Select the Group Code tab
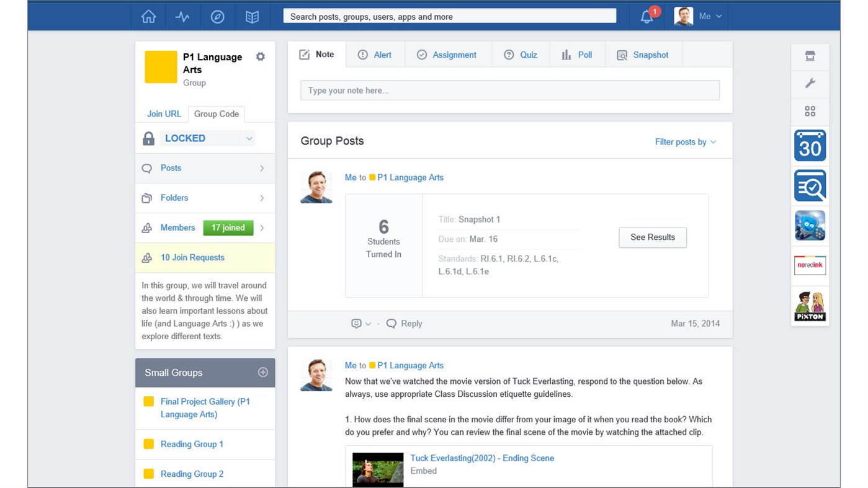The width and height of the screenshot is (868, 488). (216, 113)
